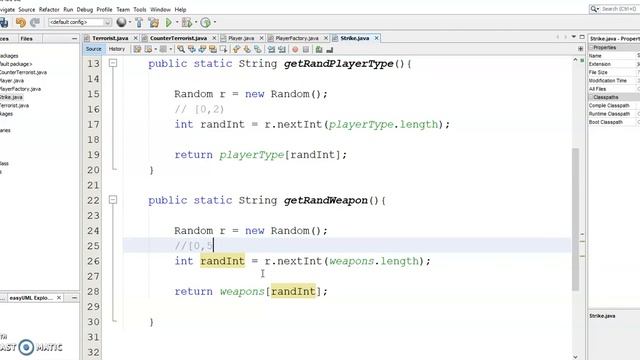Click the Profile Project clock icon
This screenshot has height=360, width=640.
(205, 22)
